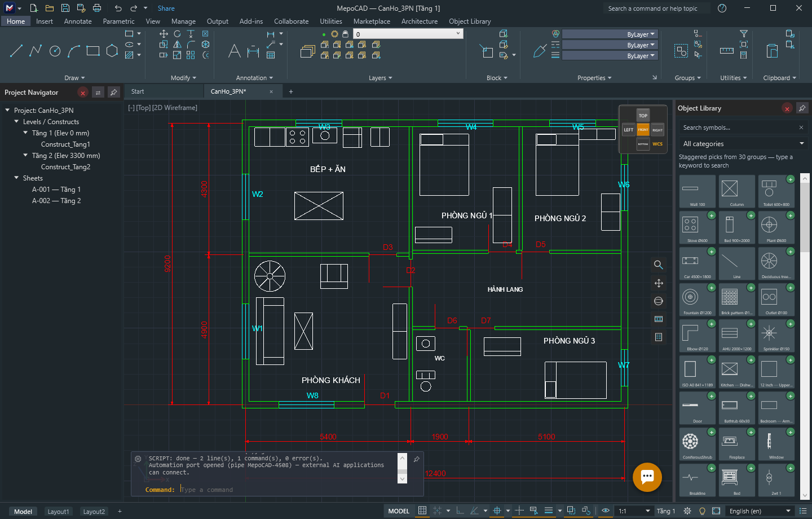
Task: Open the annotation scale 1:1 dropdown
Action: coord(634,511)
